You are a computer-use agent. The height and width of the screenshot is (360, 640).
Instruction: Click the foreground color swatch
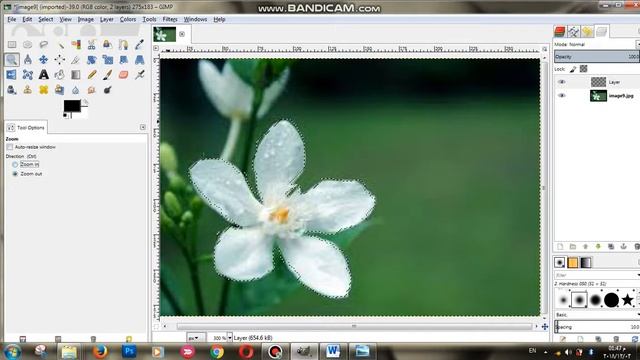(x=72, y=106)
